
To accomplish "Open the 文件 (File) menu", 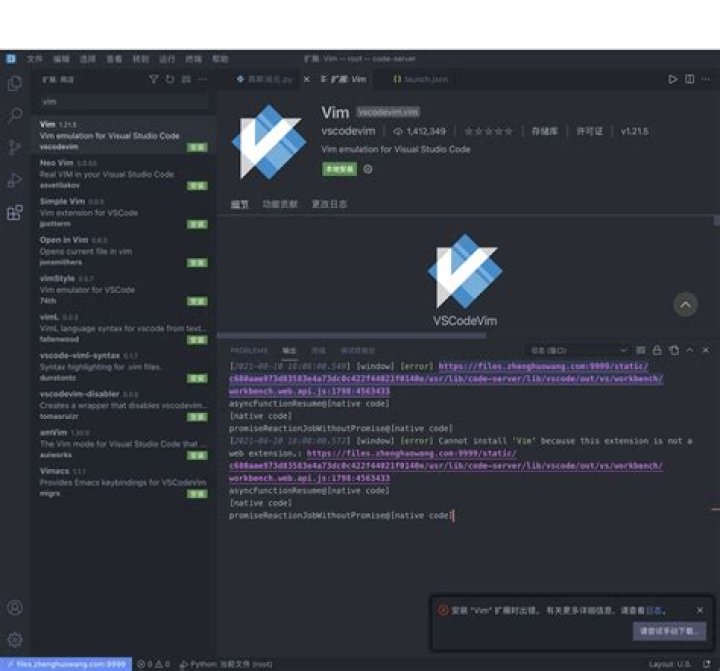I will (34, 59).
